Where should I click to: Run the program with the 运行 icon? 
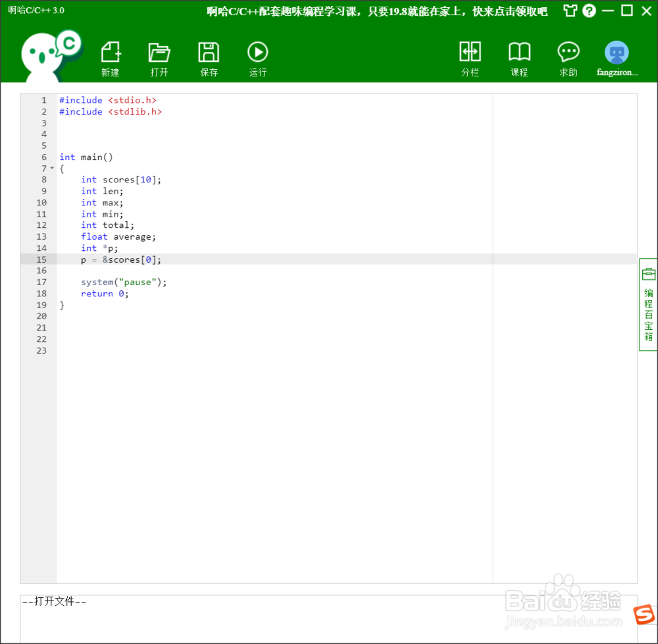coord(258,59)
